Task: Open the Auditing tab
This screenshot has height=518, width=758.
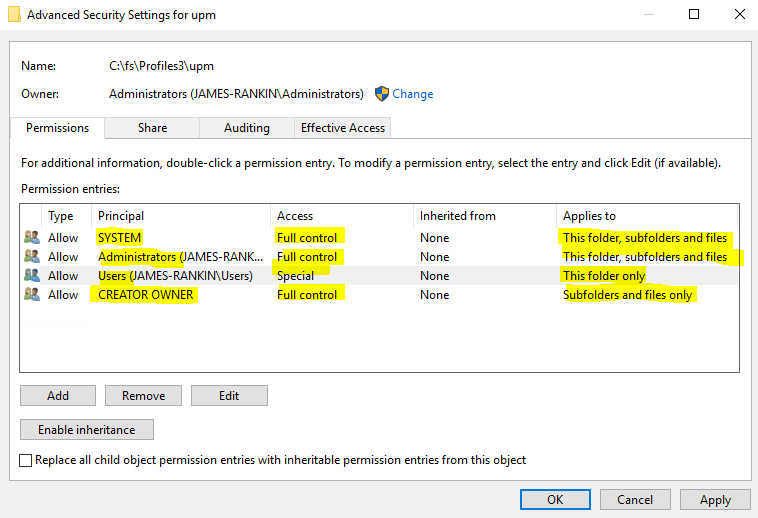Action: (246, 128)
